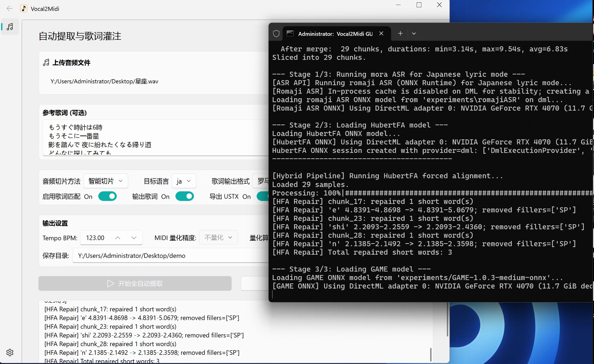Image resolution: width=594 pixels, height=364 pixels.
Task: Click the Vocal2Midi app logo icon
Action: click(24, 9)
